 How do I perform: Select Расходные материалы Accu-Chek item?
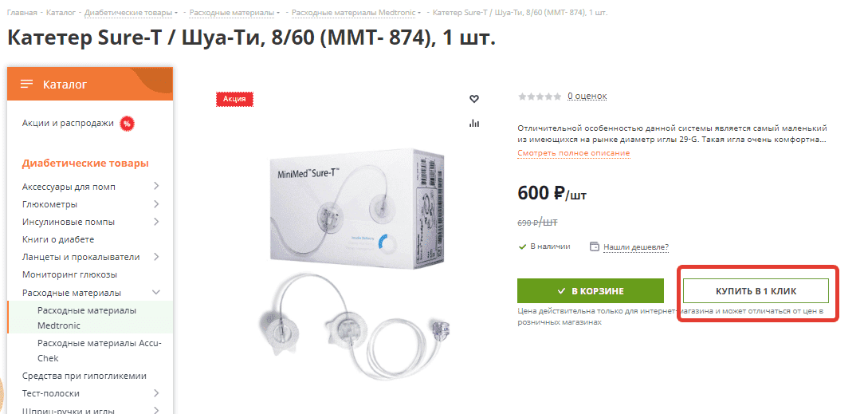point(100,350)
